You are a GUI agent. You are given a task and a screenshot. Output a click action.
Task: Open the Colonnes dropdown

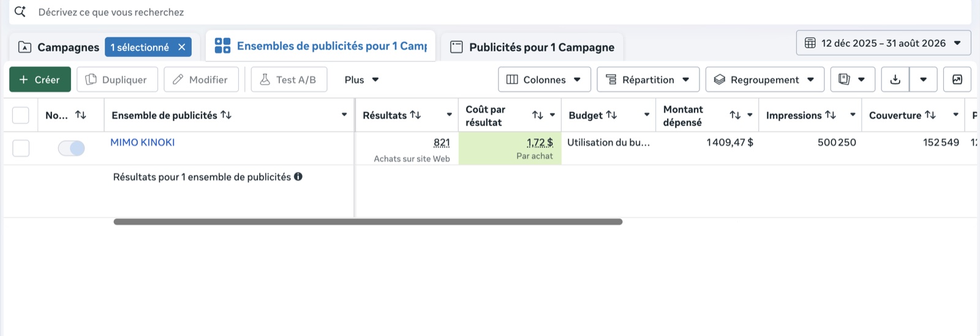[545, 80]
